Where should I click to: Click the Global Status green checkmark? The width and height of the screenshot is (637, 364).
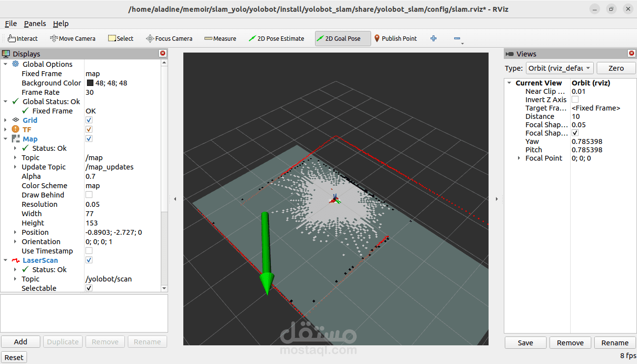coord(16,101)
